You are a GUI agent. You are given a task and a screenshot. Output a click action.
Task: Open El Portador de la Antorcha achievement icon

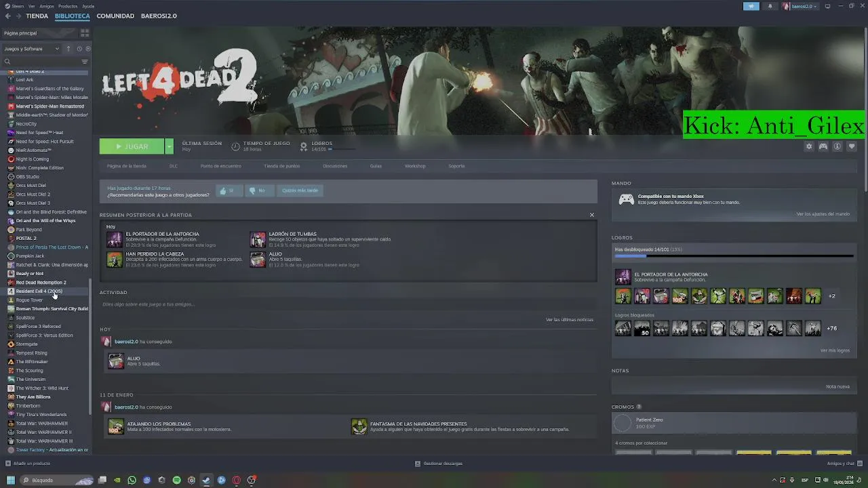[x=115, y=239]
